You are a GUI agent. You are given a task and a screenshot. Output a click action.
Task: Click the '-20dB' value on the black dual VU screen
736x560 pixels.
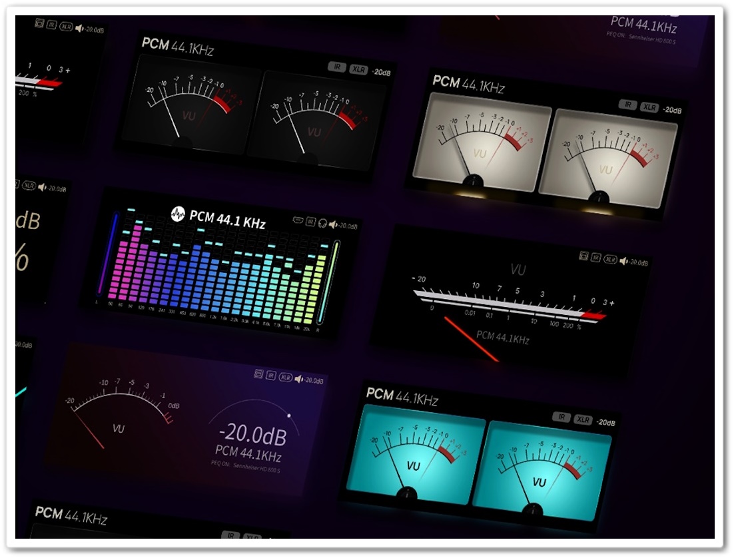pyautogui.click(x=381, y=73)
